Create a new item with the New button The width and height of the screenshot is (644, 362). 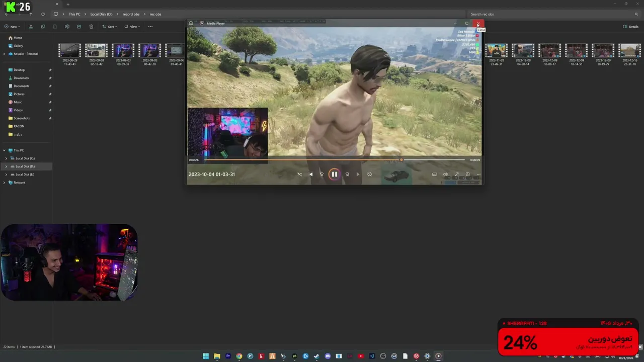pos(12,27)
